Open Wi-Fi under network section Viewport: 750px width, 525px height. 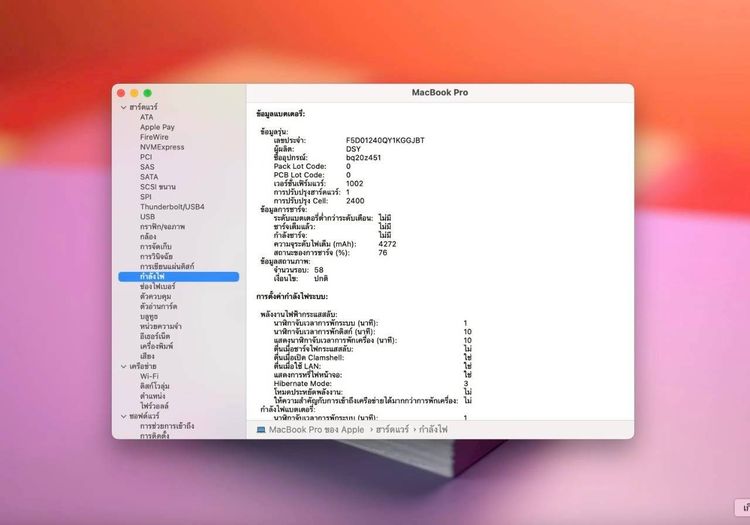[149, 376]
